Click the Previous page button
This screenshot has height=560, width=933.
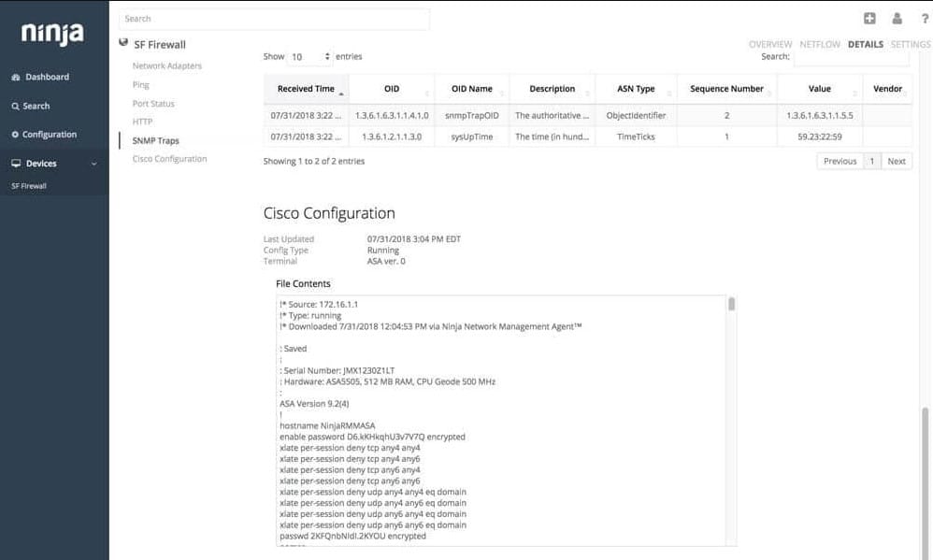(840, 162)
